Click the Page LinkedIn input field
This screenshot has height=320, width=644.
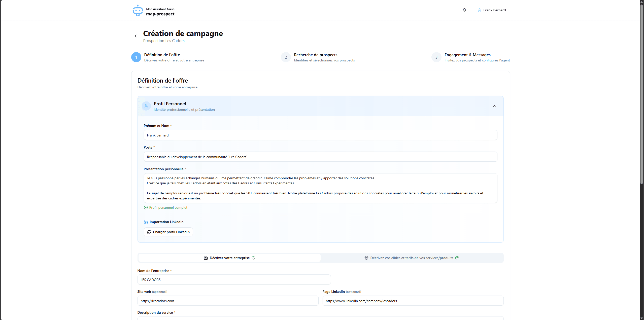coord(413,301)
